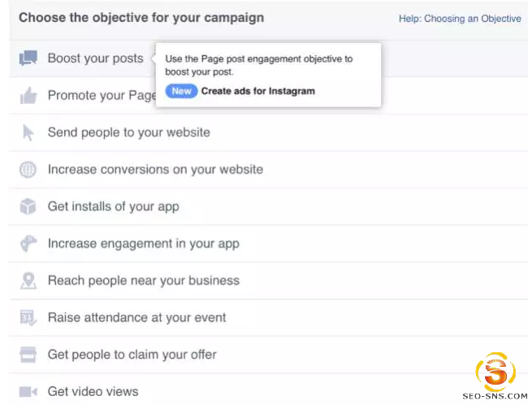Click the cursor icon for website traffic
Screen dimensions: 532x405
point(28,132)
